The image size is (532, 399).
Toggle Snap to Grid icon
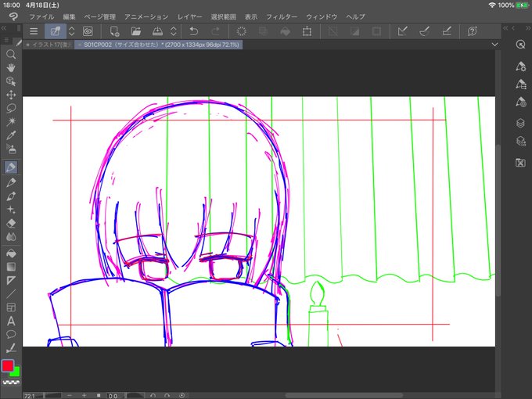tap(446, 31)
